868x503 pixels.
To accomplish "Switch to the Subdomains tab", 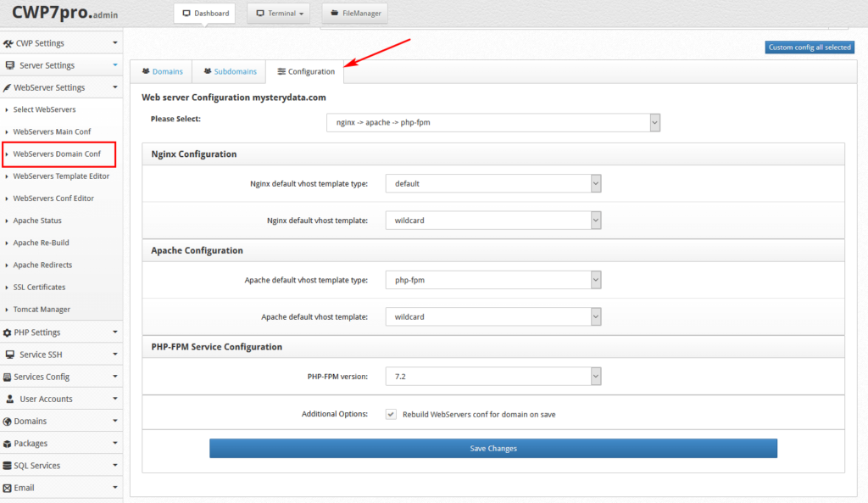I will [229, 71].
